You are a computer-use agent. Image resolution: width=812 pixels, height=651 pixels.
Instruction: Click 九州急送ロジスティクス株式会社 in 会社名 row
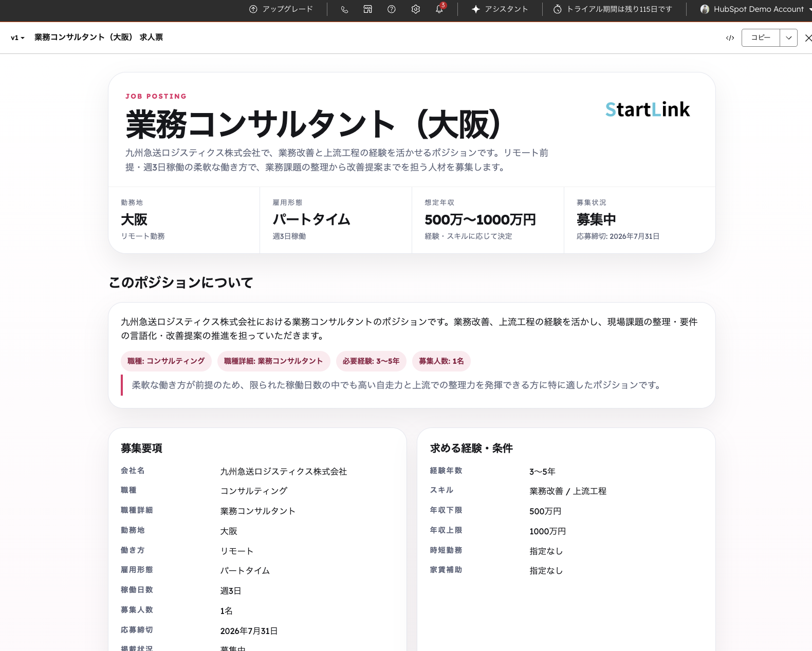coord(284,472)
